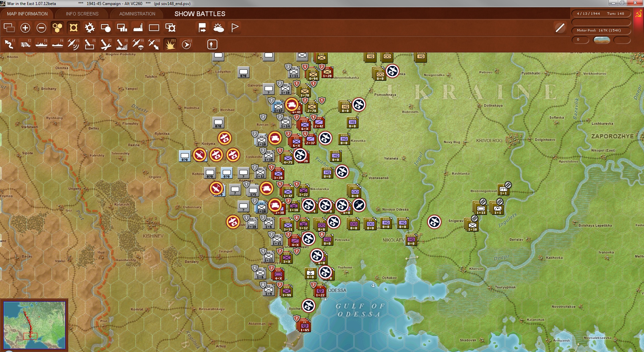The width and height of the screenshot is (644, 352).
Task: Click the sun-and-cloud weather toolbar icon
Action: [219, 28]
